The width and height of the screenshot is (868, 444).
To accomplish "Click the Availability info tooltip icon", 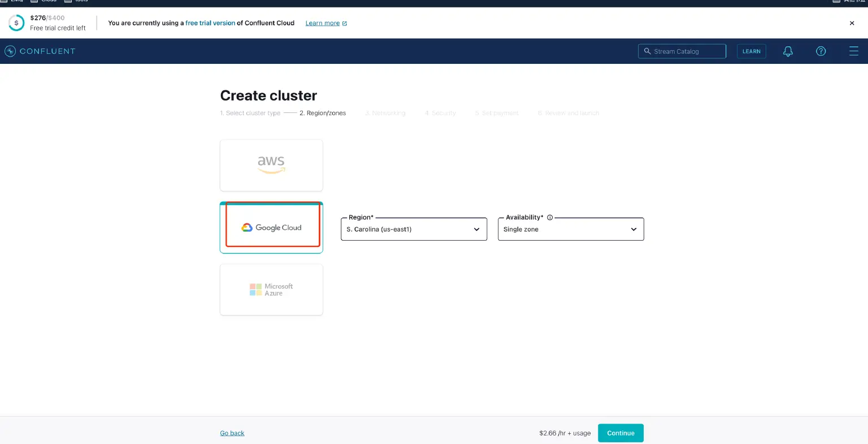I will [x=550, y=217].
